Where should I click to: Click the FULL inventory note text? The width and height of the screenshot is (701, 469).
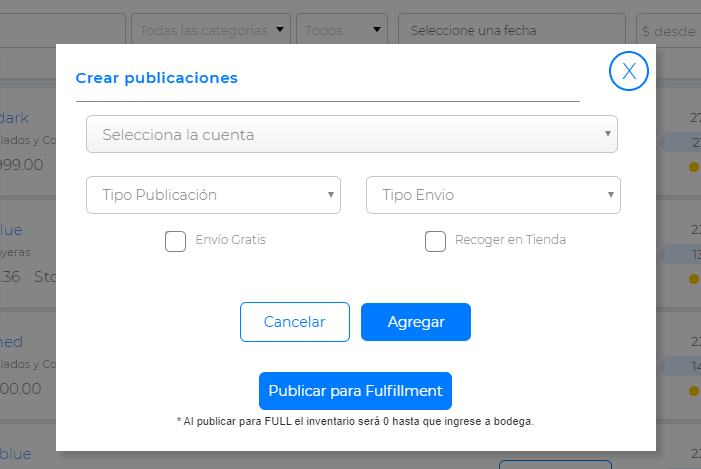355,421
